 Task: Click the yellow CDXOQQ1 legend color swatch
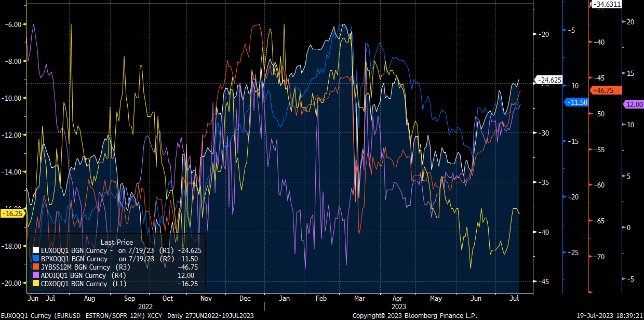click(x=35, y=284)
